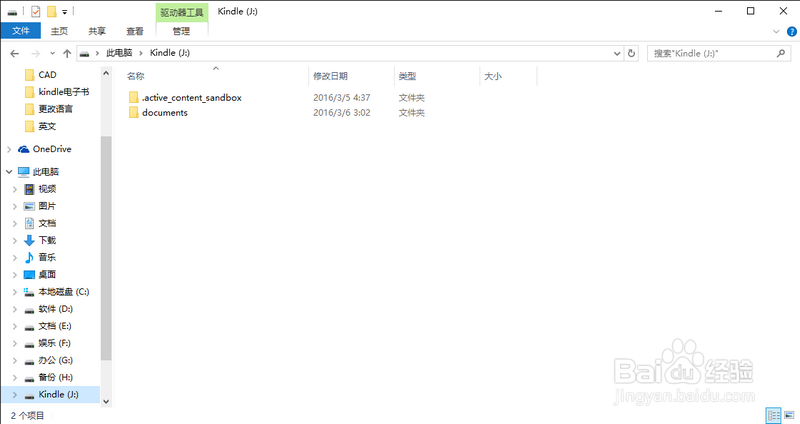
Task: Click the quick access new folder icon
Action: coord(52,11)
